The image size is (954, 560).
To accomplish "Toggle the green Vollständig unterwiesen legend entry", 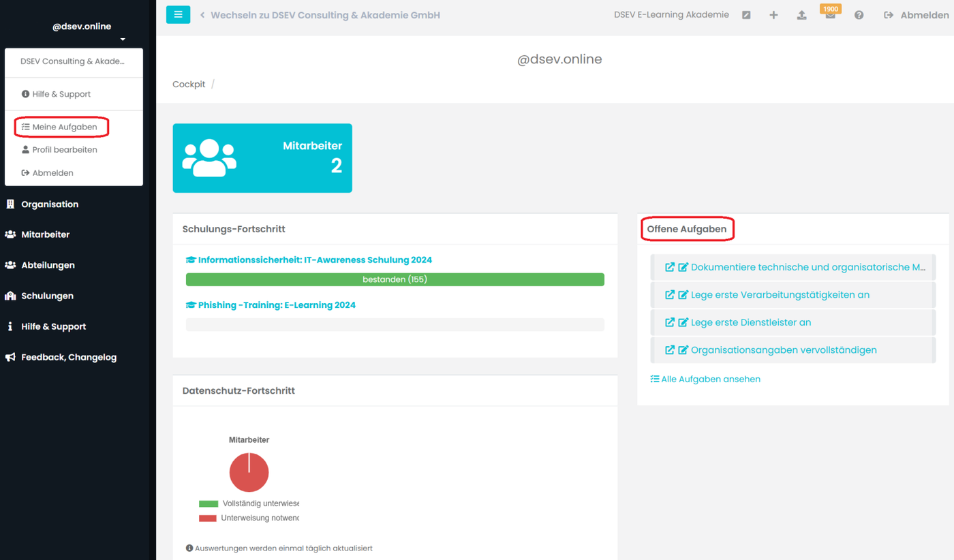I will (249, 503).
